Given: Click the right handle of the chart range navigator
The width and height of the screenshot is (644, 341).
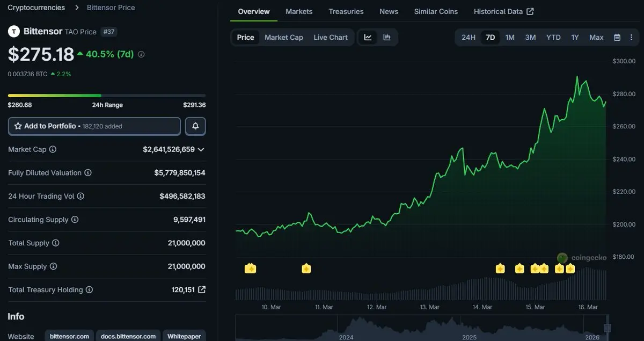Looking at the screenshot, I should [x=608, y=328].
